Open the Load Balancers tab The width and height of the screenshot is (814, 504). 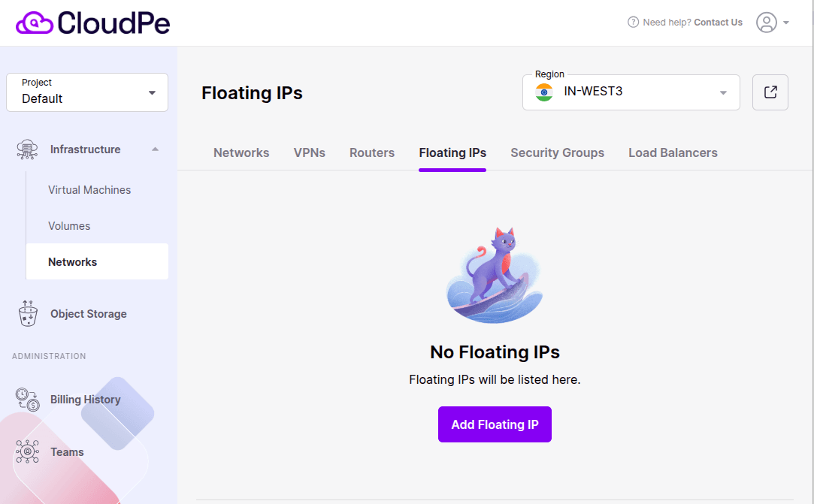point(673,152)
